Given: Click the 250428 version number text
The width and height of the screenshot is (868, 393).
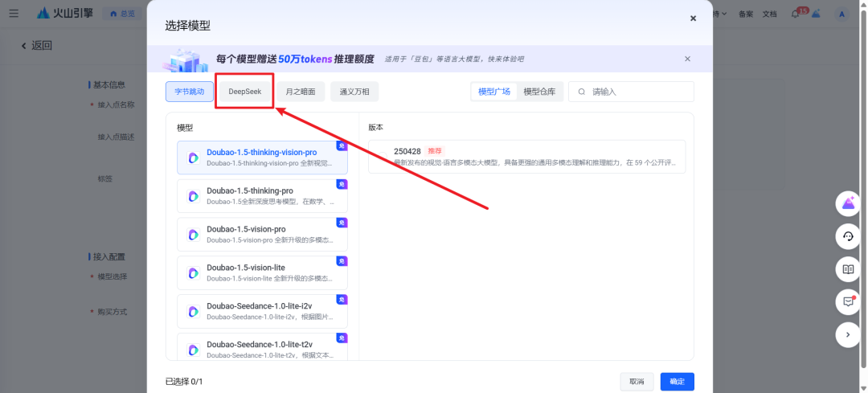Looking at the screenshot, I should tap(407, 151).
